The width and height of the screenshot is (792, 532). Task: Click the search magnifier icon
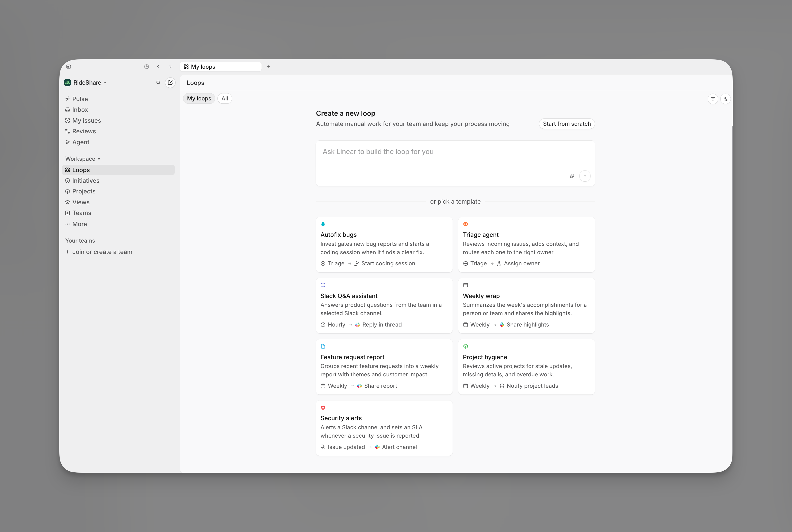pos(158,83)
